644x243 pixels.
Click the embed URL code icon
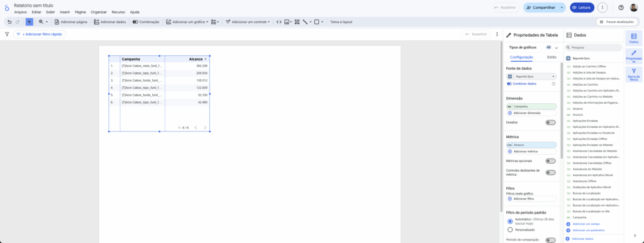[x=279, y=22]
